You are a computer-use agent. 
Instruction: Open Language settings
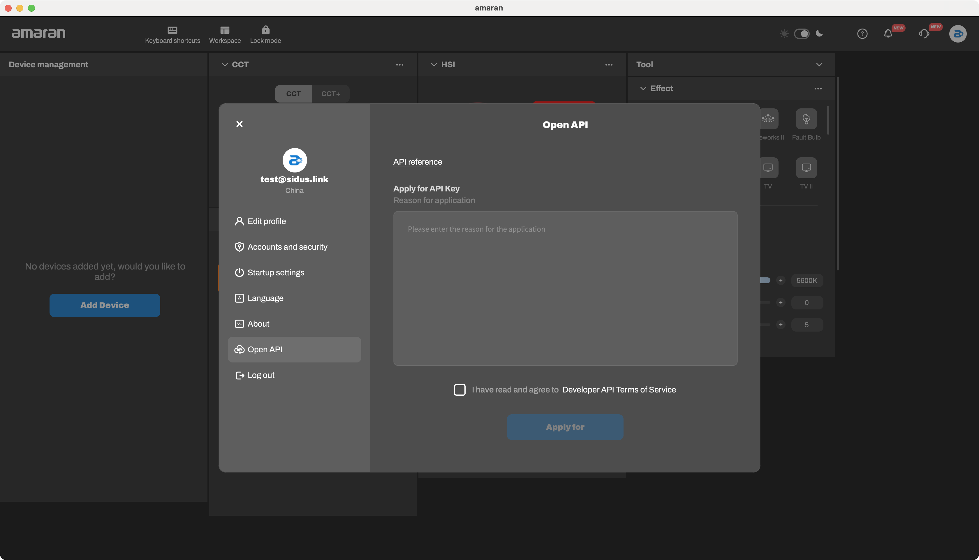coord(295,298)
